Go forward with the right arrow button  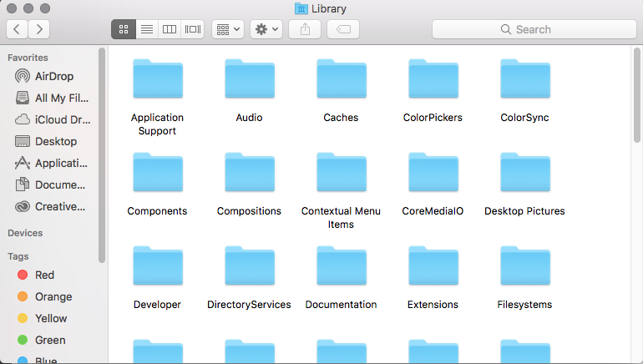[x=39, y=29]
